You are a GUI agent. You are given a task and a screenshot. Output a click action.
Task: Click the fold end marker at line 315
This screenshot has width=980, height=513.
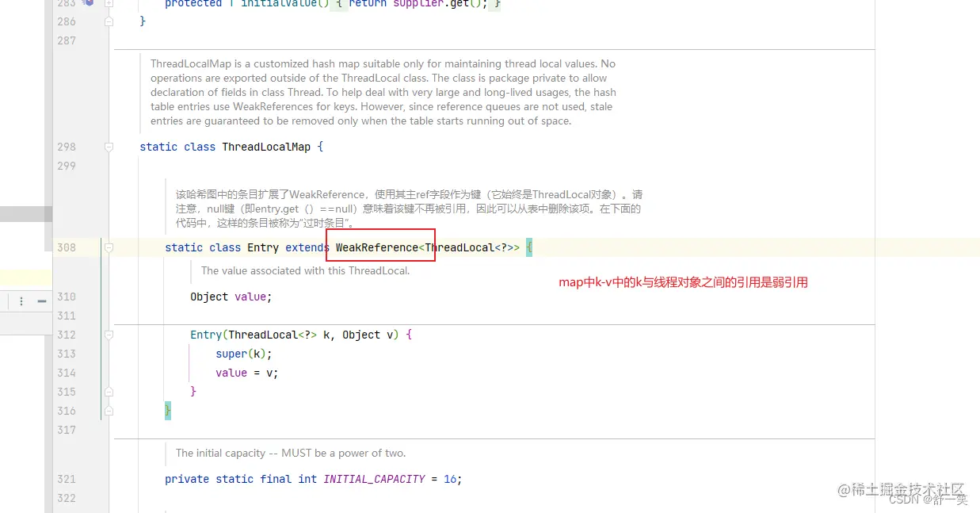coord(109,392)
